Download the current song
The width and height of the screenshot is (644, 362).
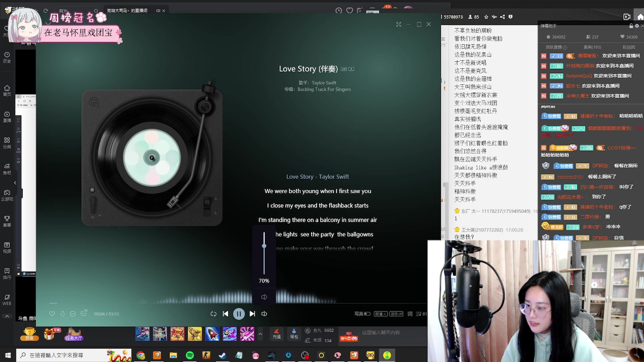[63, 314]
